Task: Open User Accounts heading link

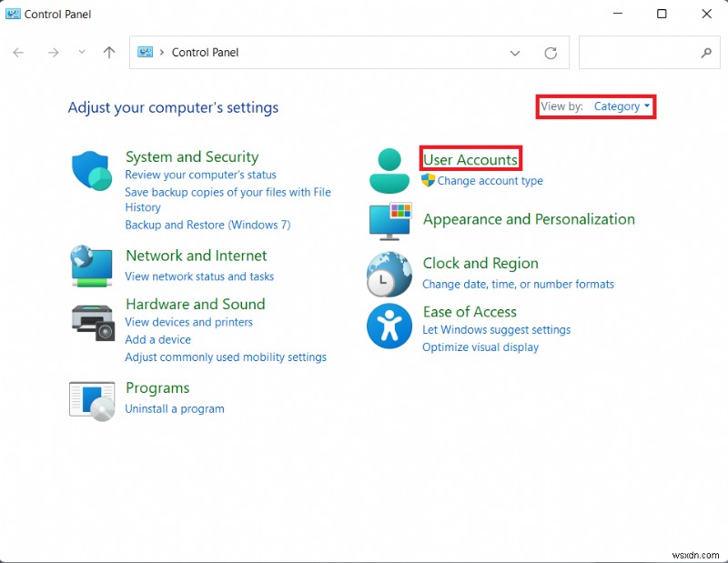Action: click(470, 160)
